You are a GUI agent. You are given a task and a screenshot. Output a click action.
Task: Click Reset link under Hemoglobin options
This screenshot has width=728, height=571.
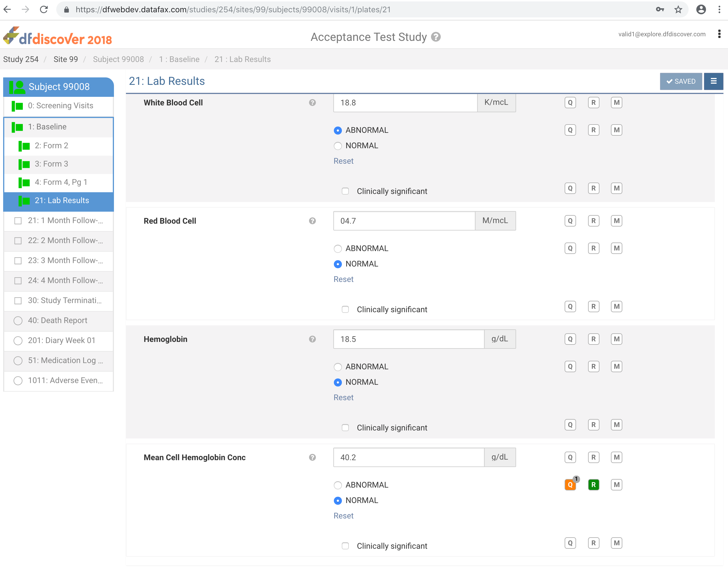click(343, 398)
